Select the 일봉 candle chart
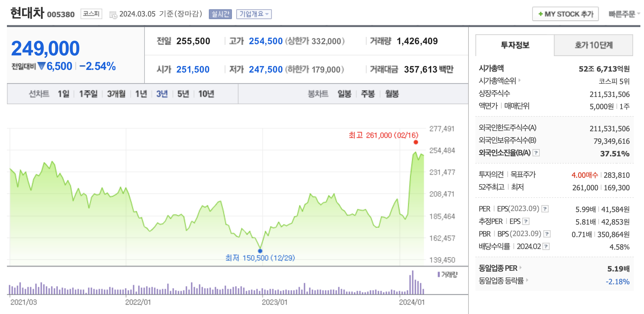Viewport: 644px width, 314px height. point(344,94)
